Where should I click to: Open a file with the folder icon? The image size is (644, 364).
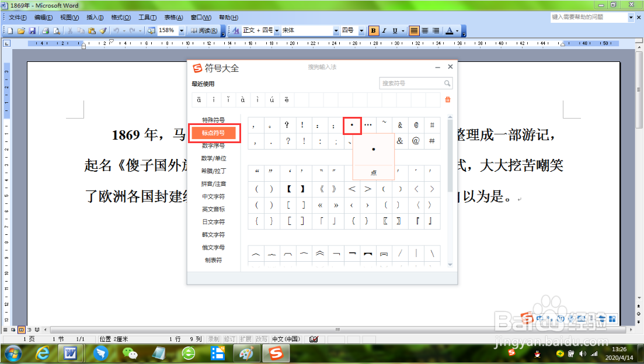tap(22, 31)
